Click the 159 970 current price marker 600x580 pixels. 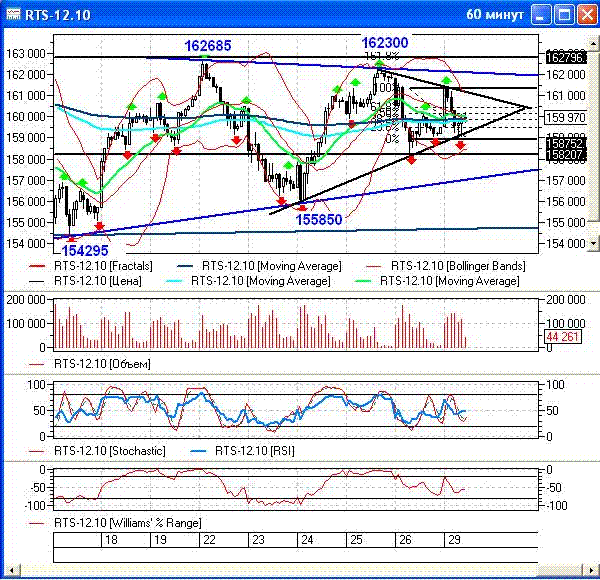[x=566, y=117]
